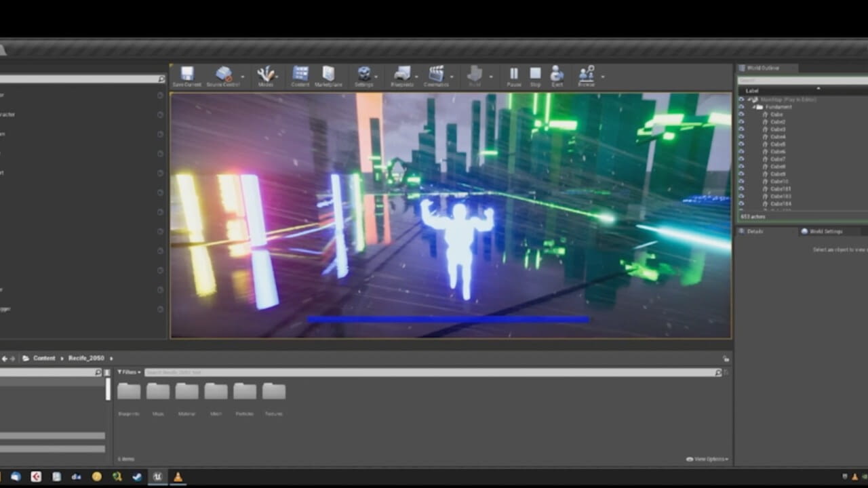Image resolution: width=868 pixels, height=488 pixels.
Task: Open the Source Control toolbar icon
Action: [x=223, y=74]
